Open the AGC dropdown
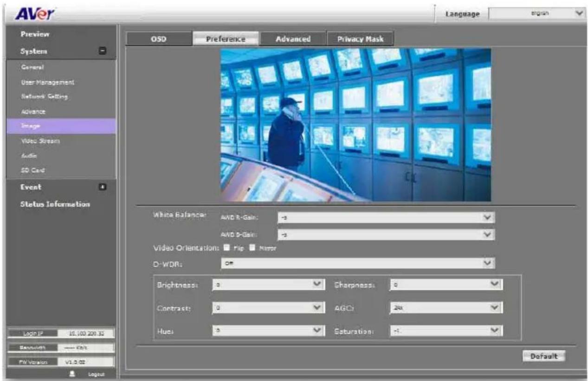 tap(446, 308)
